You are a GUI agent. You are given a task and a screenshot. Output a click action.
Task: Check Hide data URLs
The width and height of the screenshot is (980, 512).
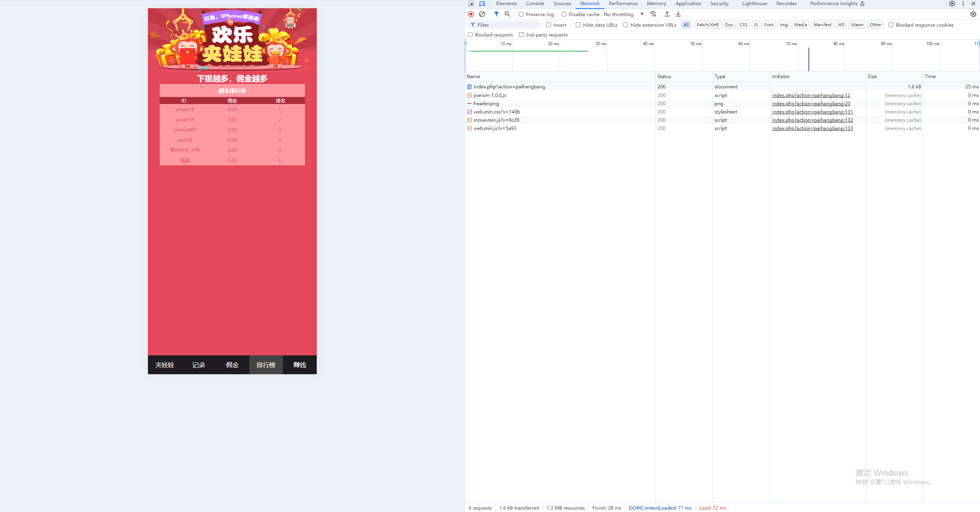point(578,25)
